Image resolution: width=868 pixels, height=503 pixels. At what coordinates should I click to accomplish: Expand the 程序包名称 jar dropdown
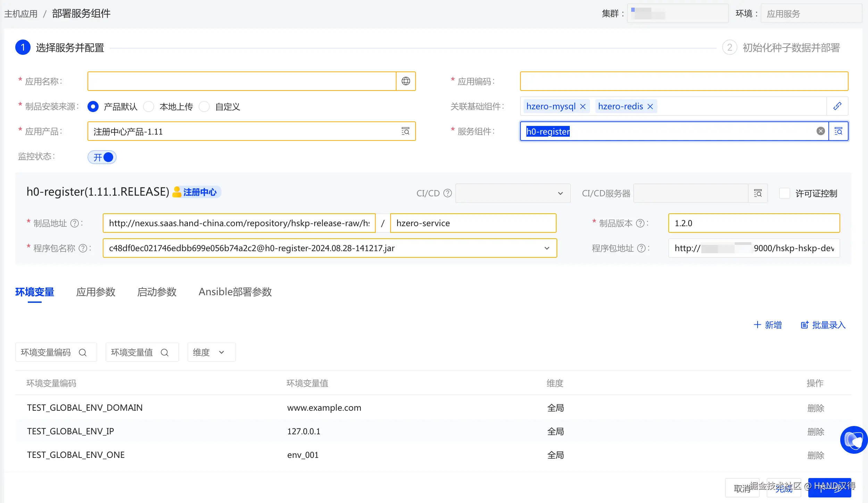(x=546, y=248)
